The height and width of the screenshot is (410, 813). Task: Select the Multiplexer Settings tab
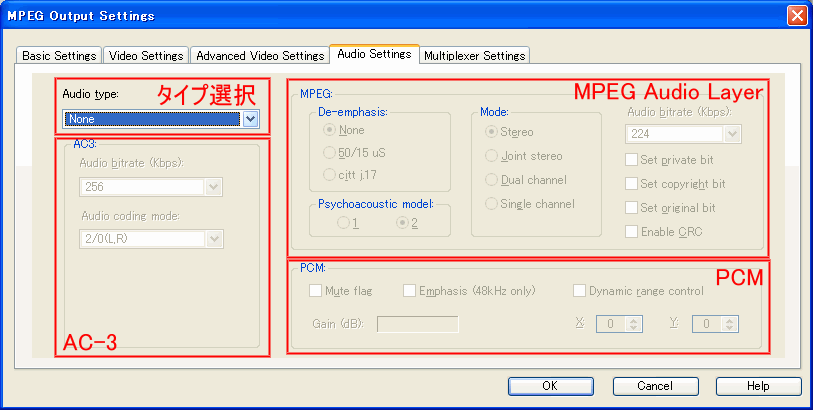pos(473,56)
